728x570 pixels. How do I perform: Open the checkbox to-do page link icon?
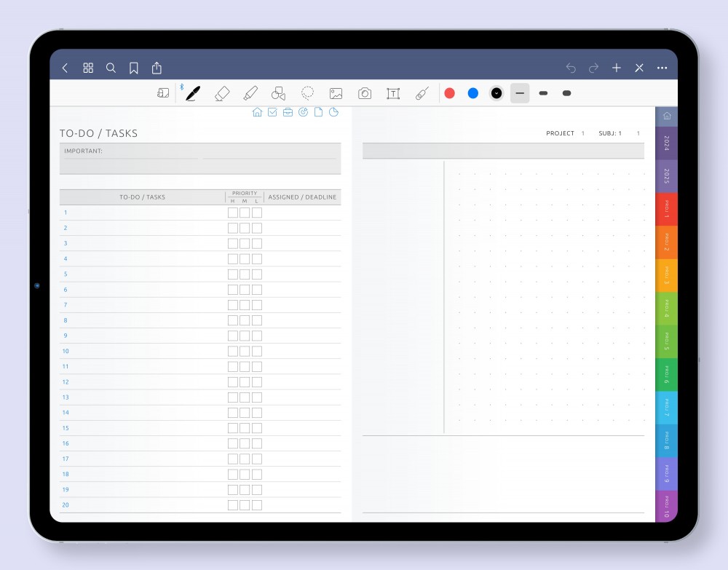tap(272, 112)
